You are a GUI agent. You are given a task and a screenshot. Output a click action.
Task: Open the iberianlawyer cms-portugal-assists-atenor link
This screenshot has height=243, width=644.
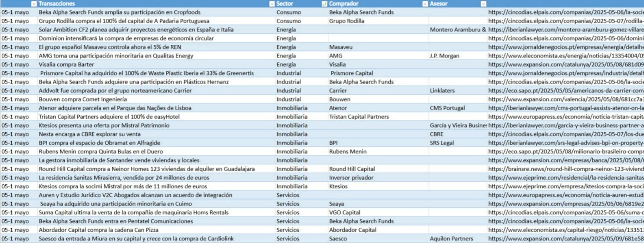click(566, 108)
